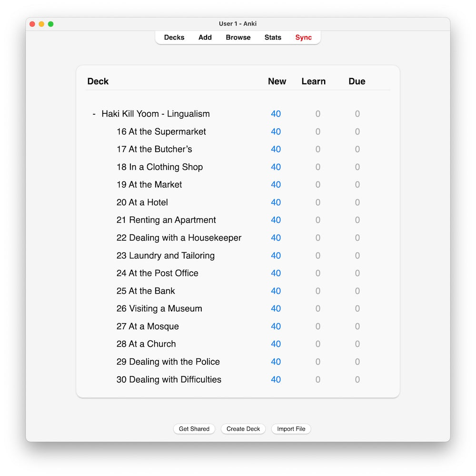Open the Decks tab
This screenshot has height=476, width=476.
tap(174, 38)
